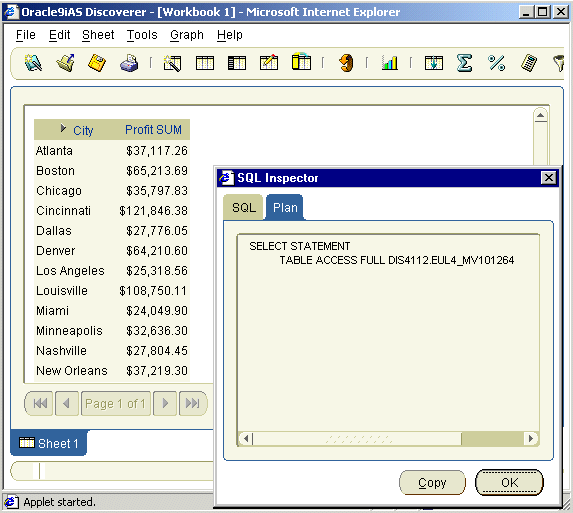Click the Los Angeles city cell

coord(70,271)
